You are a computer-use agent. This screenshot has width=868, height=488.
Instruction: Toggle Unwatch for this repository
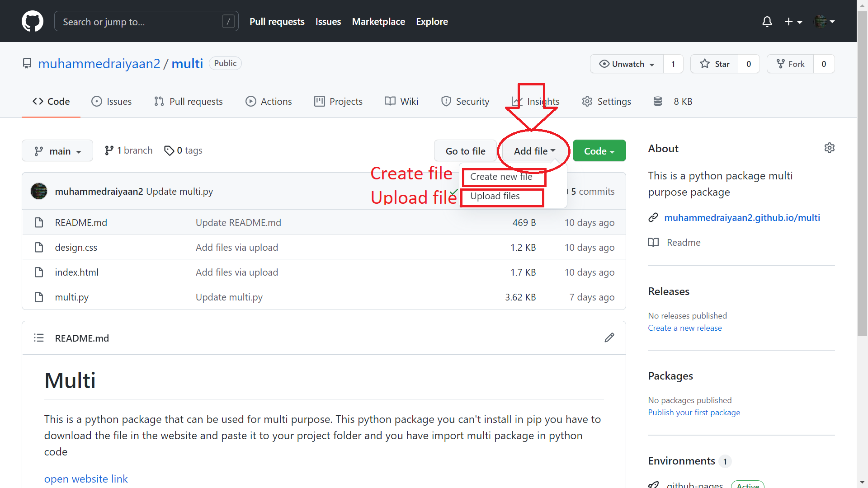click(x=627, y=64)
